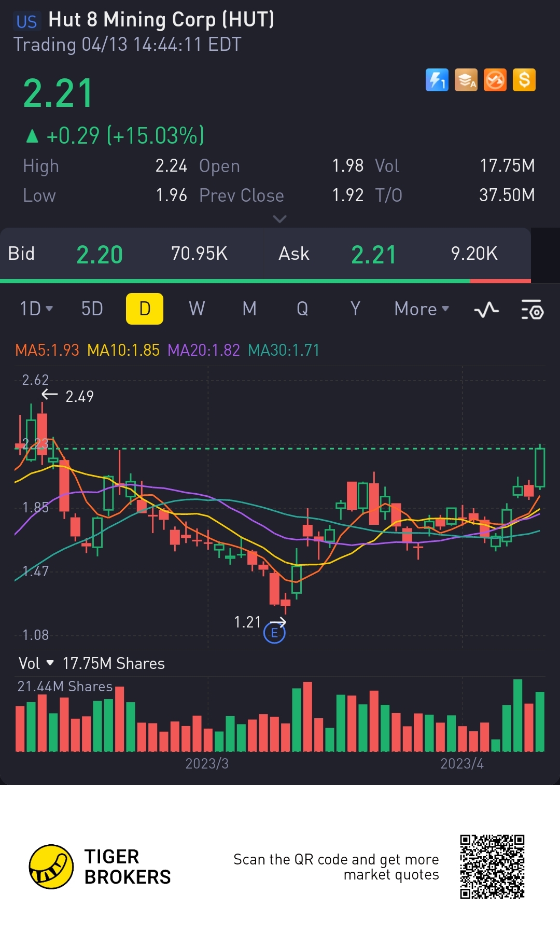
Task: Tap the last green volume bar
Action: tap(540, 721)
